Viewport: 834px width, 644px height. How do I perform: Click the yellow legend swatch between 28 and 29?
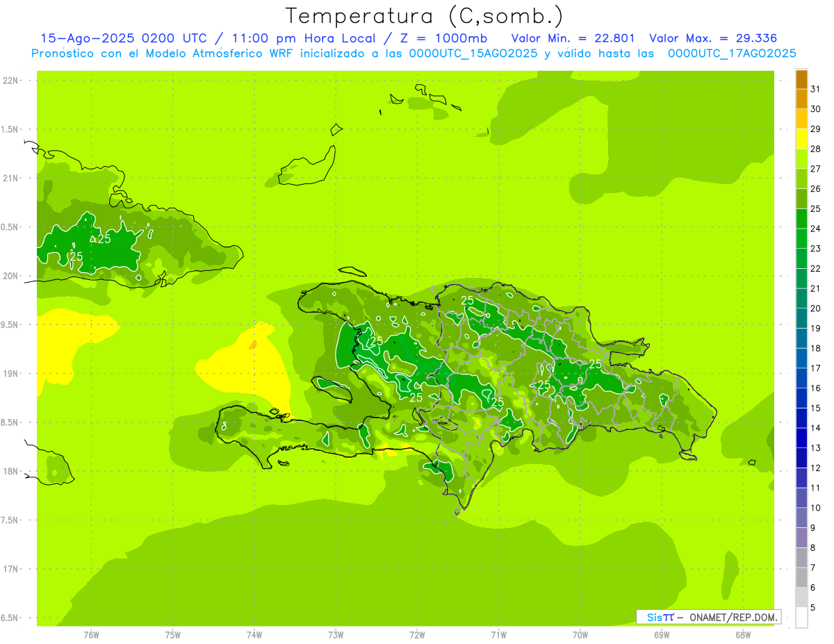pyautogui.click(x=801, y=139)
